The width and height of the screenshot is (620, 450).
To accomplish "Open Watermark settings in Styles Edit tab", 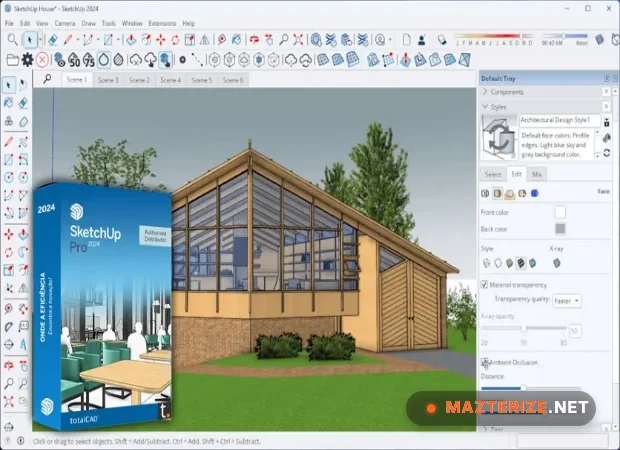I will click(522, 193).
